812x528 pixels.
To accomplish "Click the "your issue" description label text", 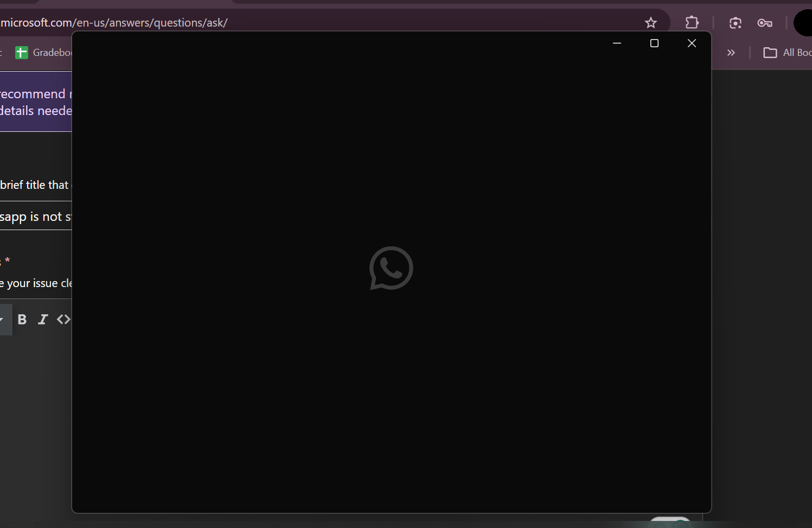I will coord(32,283).
